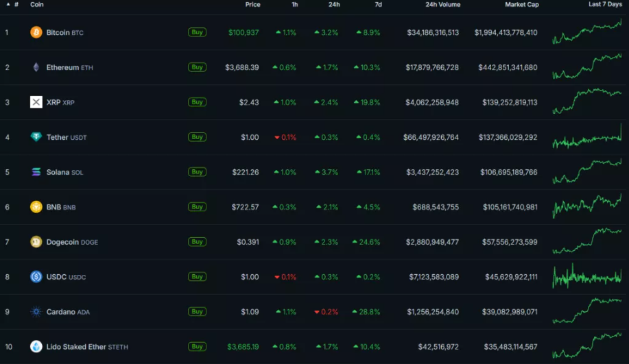Click Bitcoin price $100,937
The width and height of the screenshot is (629, 364).
pyautogui.click(x=244, y=32)
